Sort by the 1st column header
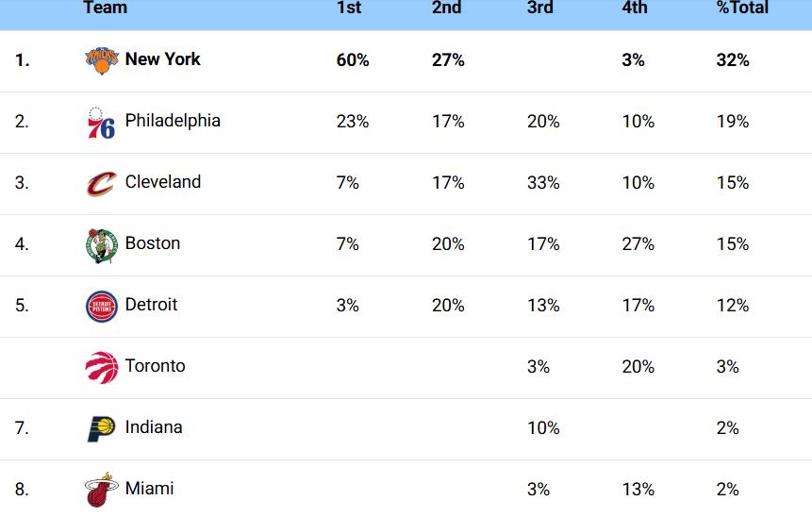Image resolution: width=812 pixels, height=517 pixels. tap(349, 8)
